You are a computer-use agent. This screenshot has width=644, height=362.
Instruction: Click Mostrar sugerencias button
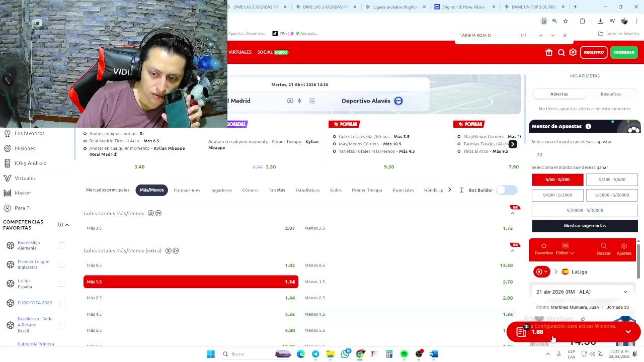click(x=585, y=226)
